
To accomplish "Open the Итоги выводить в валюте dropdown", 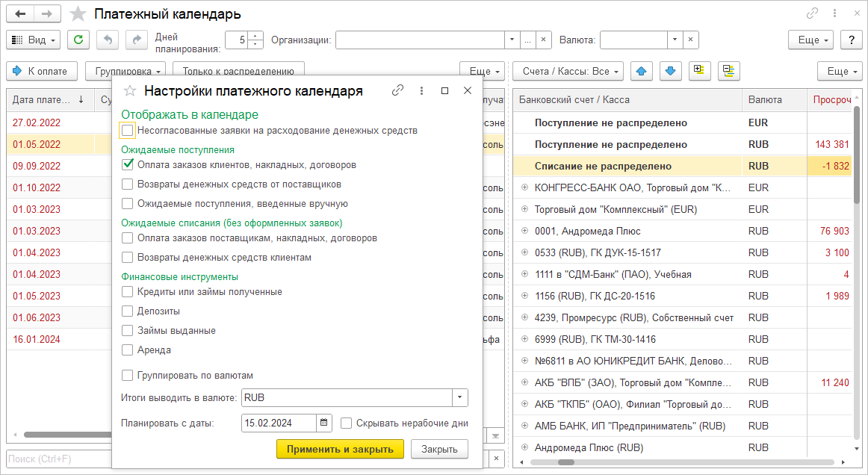I will (460, 397).
